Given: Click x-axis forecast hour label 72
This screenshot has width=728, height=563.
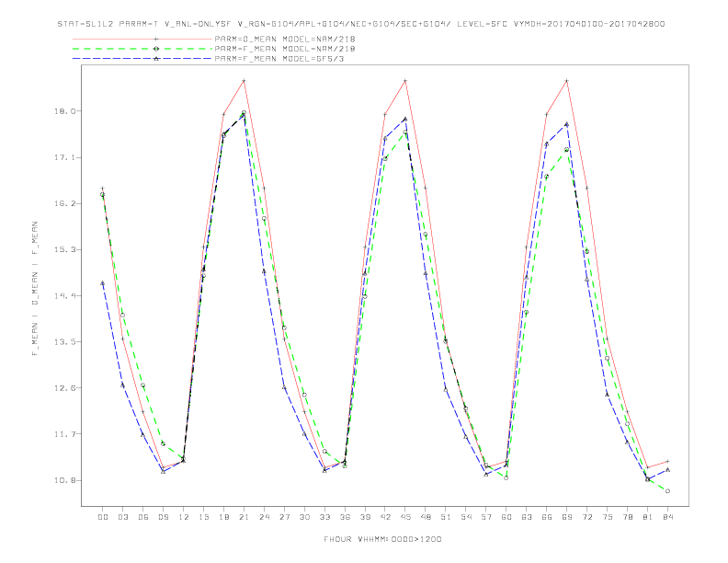Looking at the screenshot, I should (587, 517).
